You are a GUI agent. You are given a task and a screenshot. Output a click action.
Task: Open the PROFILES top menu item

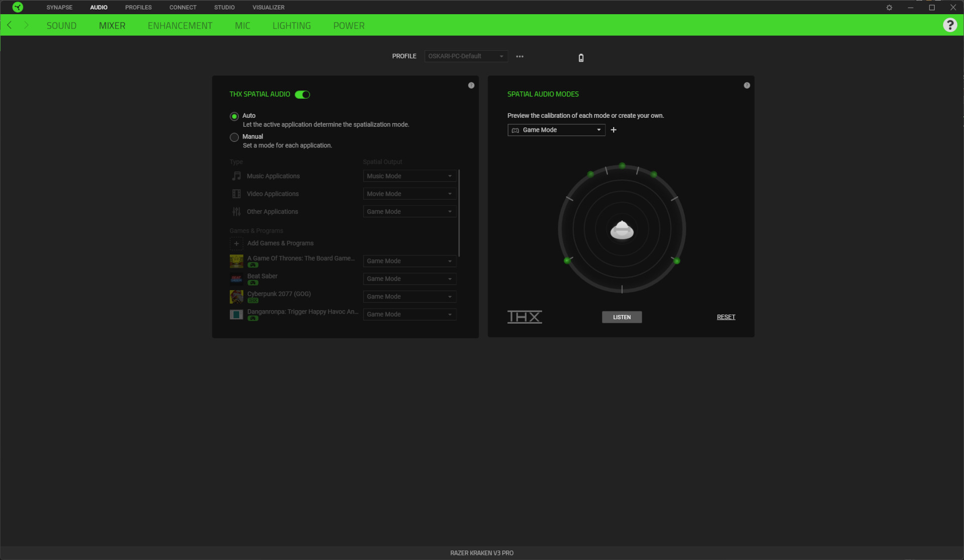[x=138, y=8]
